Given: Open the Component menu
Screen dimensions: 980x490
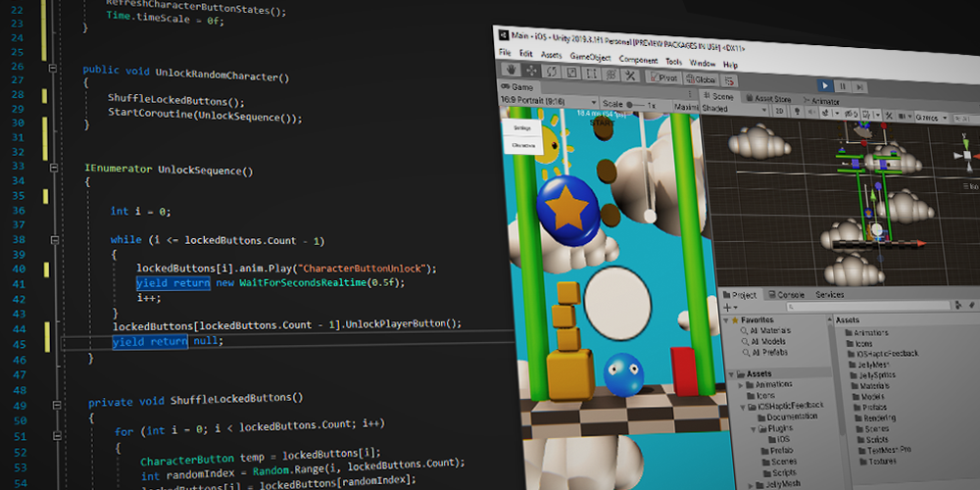Looking at the screenshot, I should 638,60.
